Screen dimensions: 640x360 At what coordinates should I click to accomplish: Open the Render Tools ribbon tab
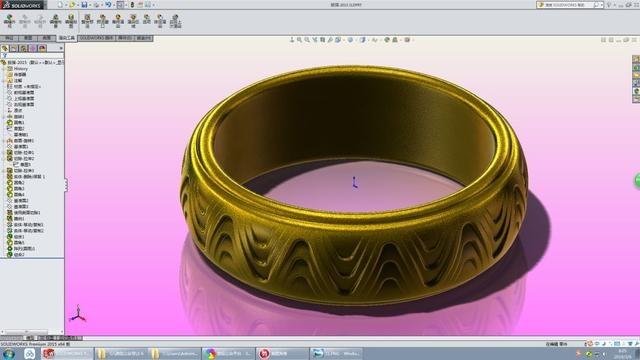67,38
